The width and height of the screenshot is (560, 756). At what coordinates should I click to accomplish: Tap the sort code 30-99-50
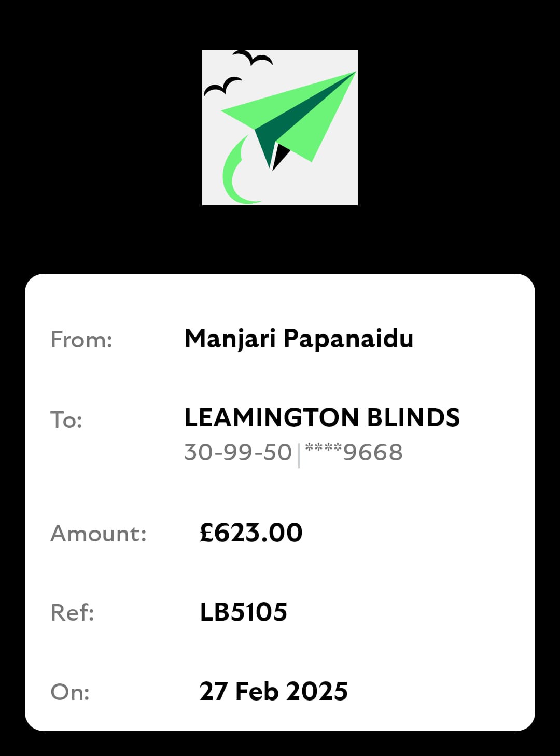tap(238, 452)
